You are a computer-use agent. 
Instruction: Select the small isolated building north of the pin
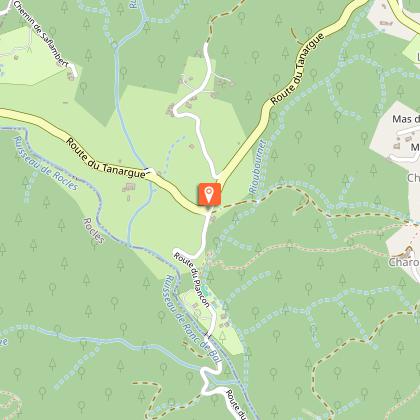pos(192,146)
